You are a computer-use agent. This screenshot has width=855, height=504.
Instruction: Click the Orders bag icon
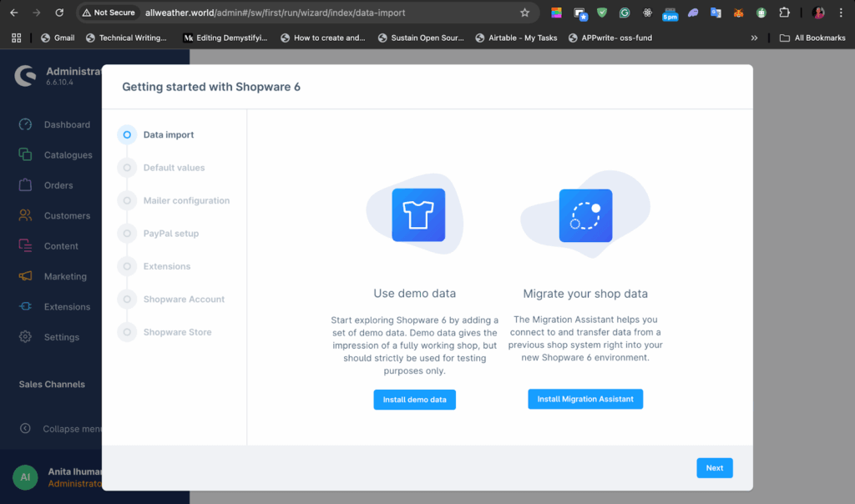[25, 185]
